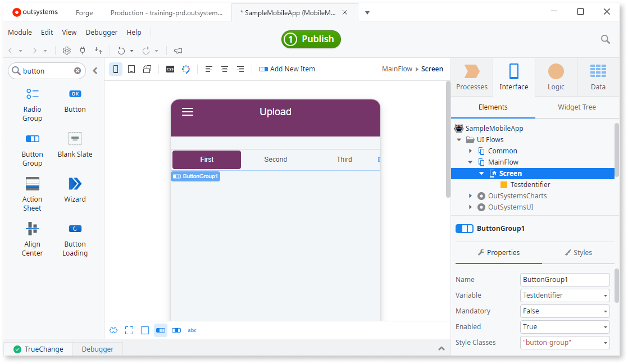Screen dimensions: 628x364
Task: Open the Processes panel
Action: 471,76
